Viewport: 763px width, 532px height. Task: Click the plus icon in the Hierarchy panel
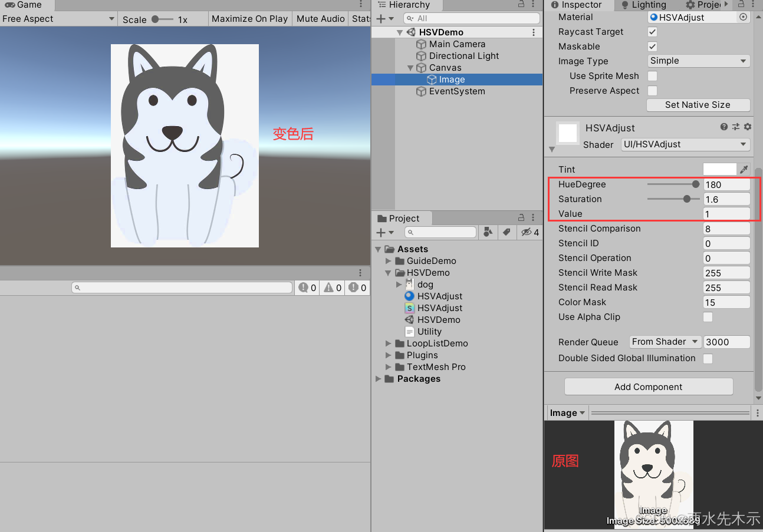(x=380, y=18)
